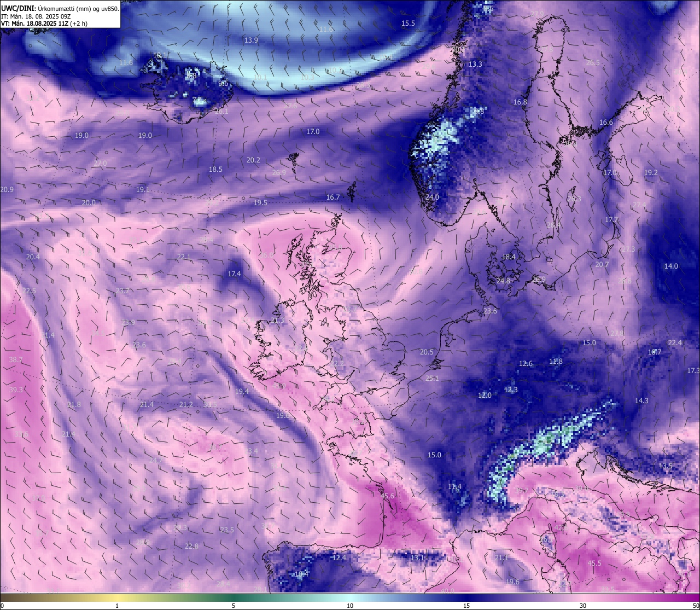Click the 18.5 value label
This screenshot has width=700, height=610.
[215, 170]
